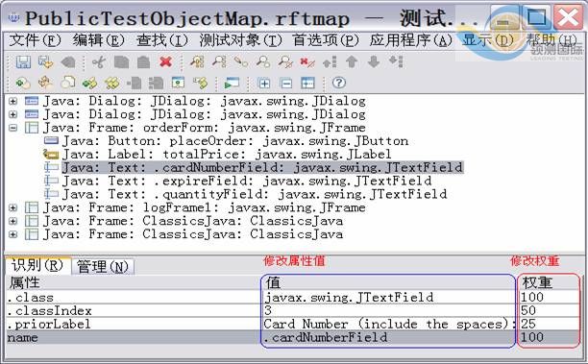Open the 编辑(E) menu

[x=98, y=39]
